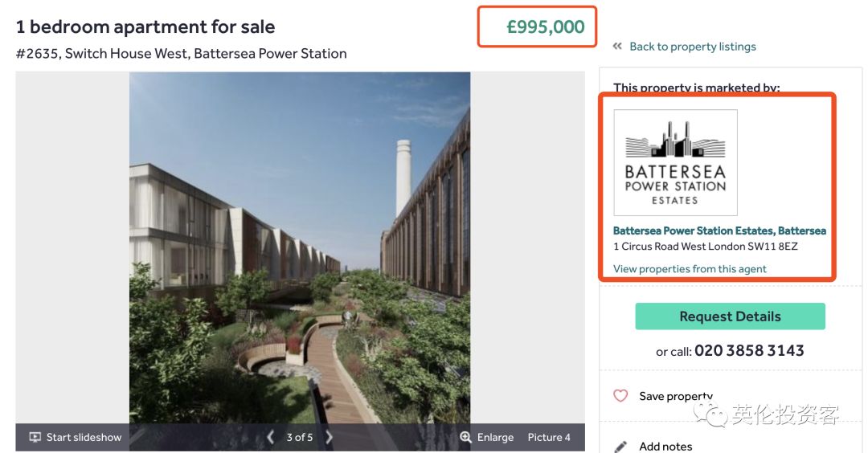The image size is (868, 453).
Task: Click the Enlarge text label
Action: pyautogui.click(x=495, y=438)
